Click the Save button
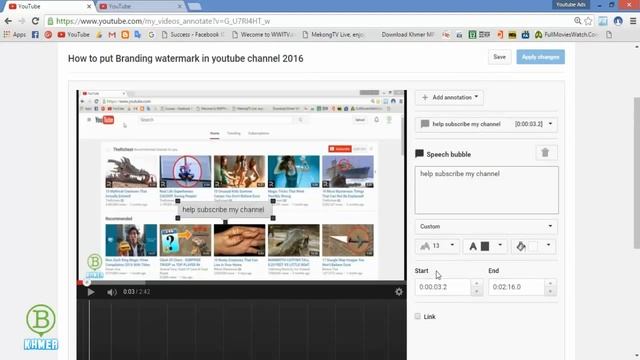The width and height of the screenshot is (640, 360). click(x=499, y=57)
